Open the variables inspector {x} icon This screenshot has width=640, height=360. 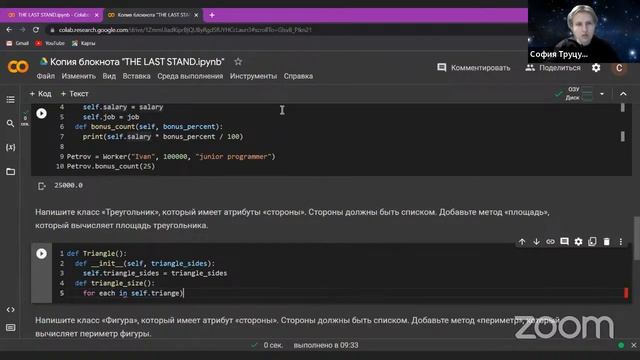point(11,147)
